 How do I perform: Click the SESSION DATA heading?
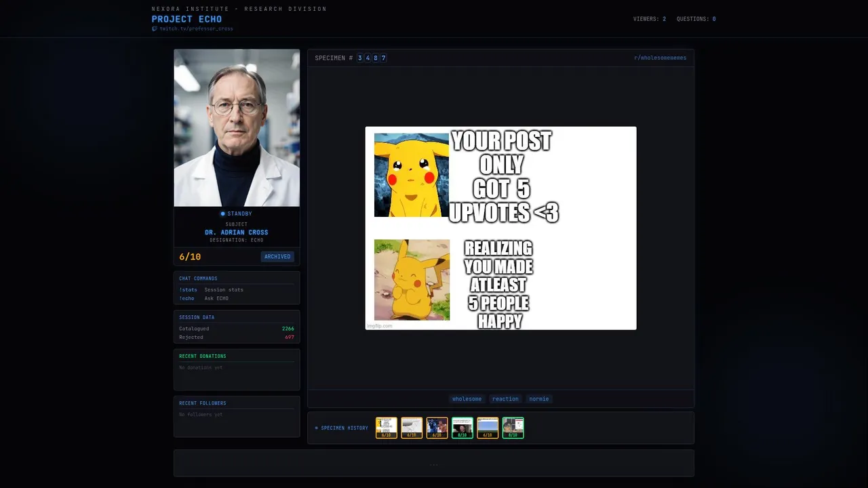click(x=197, y=318)
